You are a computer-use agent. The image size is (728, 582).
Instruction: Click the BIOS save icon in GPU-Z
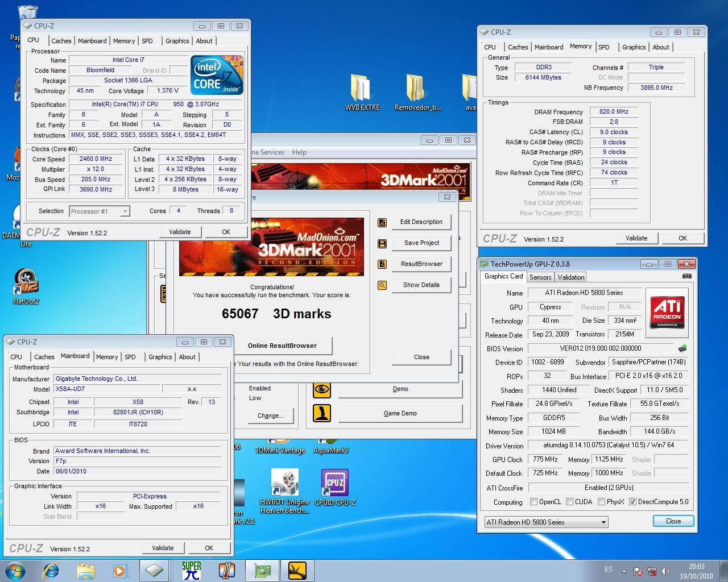(682, 348)
